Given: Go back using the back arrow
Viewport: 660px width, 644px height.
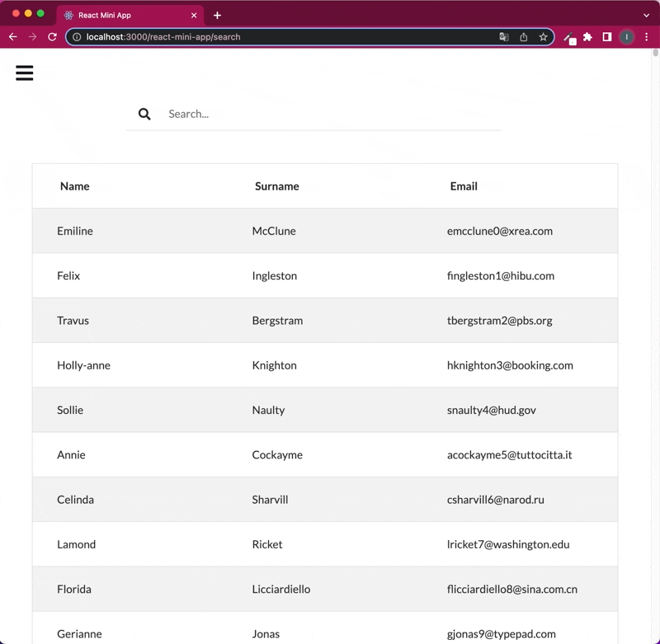Looking at the screenshot, I should [x=12, y=37].
